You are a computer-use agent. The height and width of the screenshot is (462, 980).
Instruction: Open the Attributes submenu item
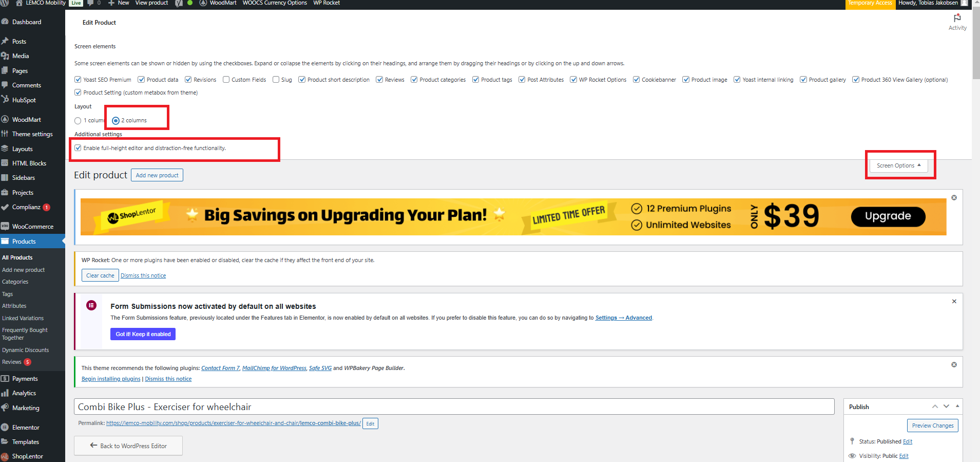click(14, 306)
